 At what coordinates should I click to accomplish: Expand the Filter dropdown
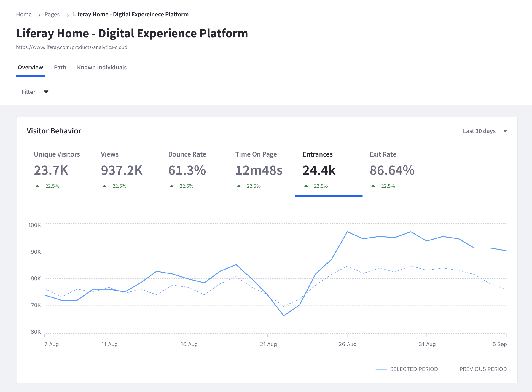coord(35,92)
